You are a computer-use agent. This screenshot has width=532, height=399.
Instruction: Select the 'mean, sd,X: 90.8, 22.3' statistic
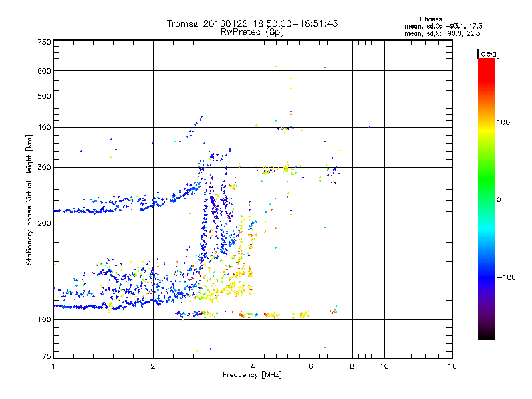(x=442, y=33)
